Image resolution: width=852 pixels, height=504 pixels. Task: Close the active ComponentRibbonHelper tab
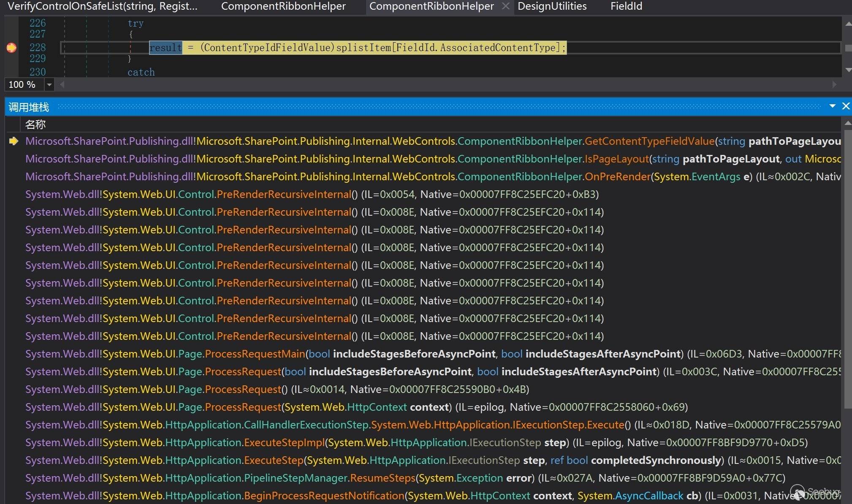coord(505,6)
